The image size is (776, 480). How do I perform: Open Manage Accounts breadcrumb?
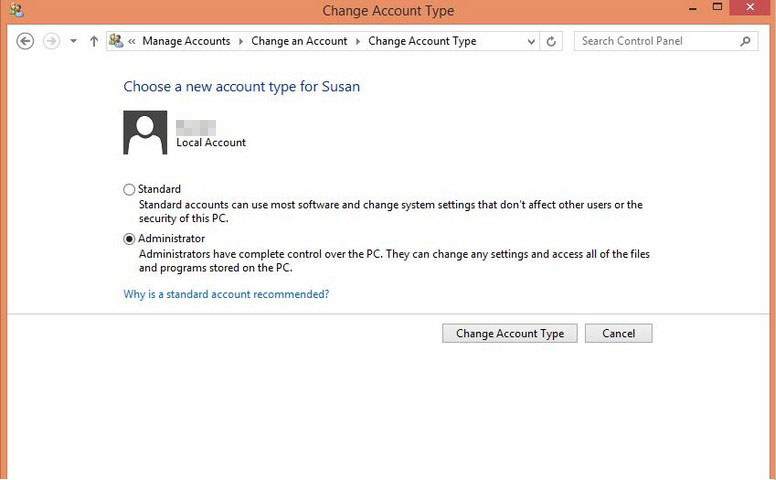(186, 41)
